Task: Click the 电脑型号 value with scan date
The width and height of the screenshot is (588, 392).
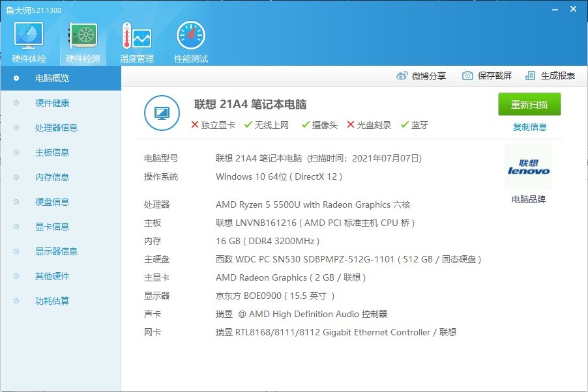Action: (319, 158)
